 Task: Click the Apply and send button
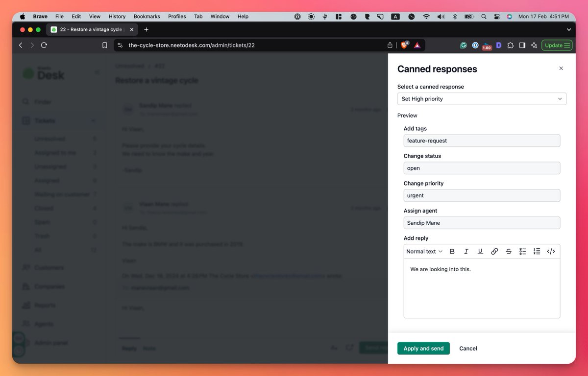(423, 349)
